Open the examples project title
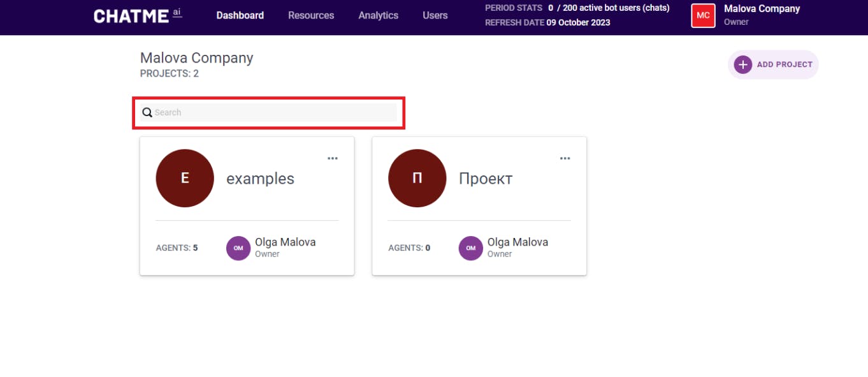The height and width of the screenshot is (377, 868). [x=260, y=179]
